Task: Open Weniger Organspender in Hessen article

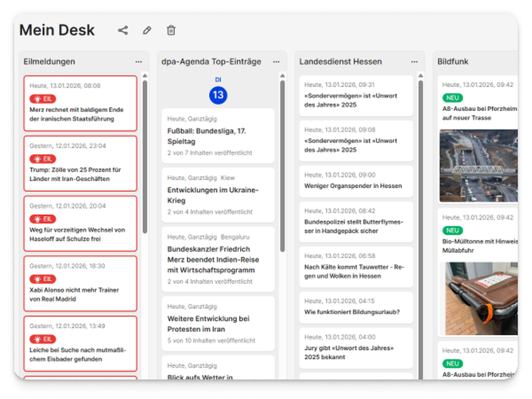Action: (x=353, y=186)
